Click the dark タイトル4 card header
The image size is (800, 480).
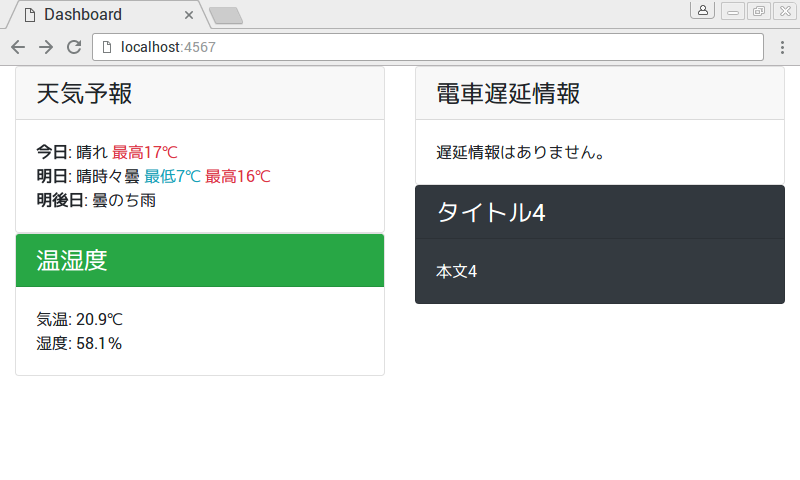click(x=600, y=212)
